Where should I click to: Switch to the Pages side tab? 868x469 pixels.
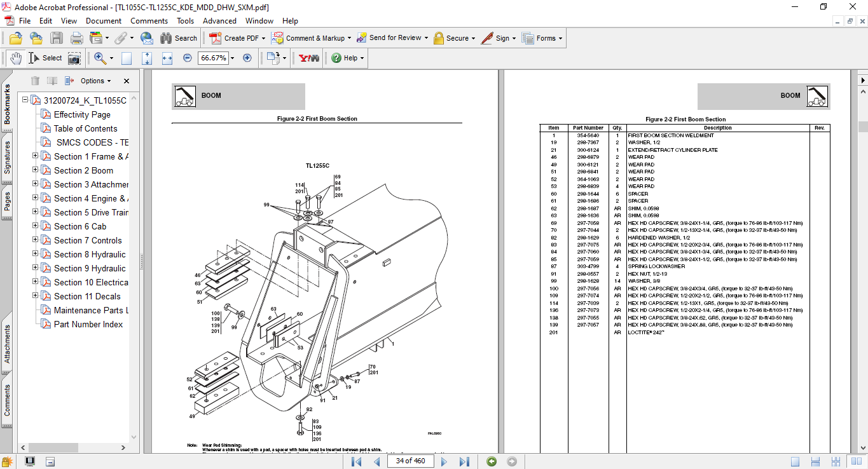(7, 201)
